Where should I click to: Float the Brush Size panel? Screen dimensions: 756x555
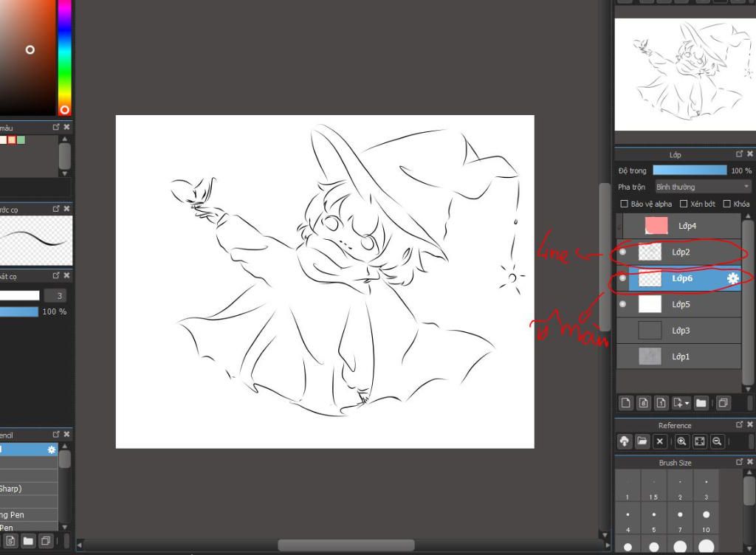(740, 461)
